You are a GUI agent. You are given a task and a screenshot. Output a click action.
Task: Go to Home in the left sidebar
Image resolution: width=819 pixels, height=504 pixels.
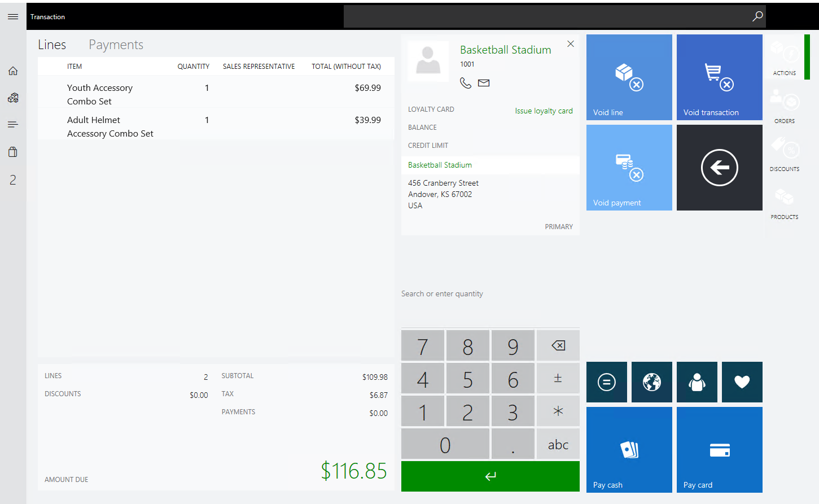(13, 71)
